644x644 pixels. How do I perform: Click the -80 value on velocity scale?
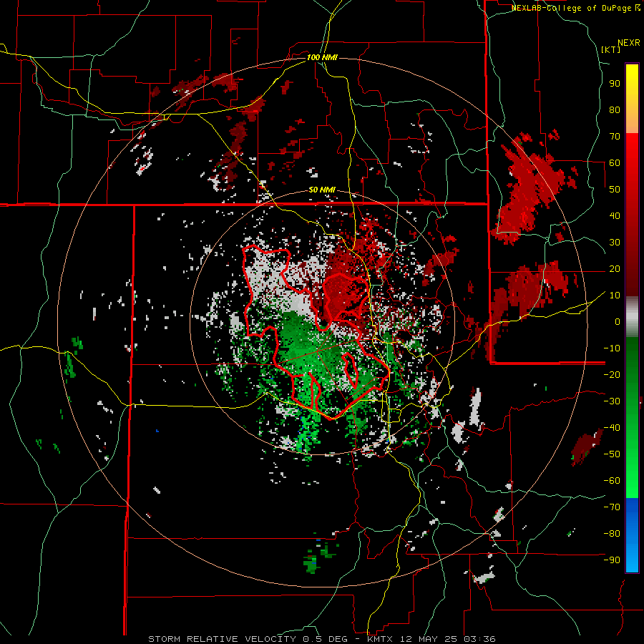(x=612, y=534)
